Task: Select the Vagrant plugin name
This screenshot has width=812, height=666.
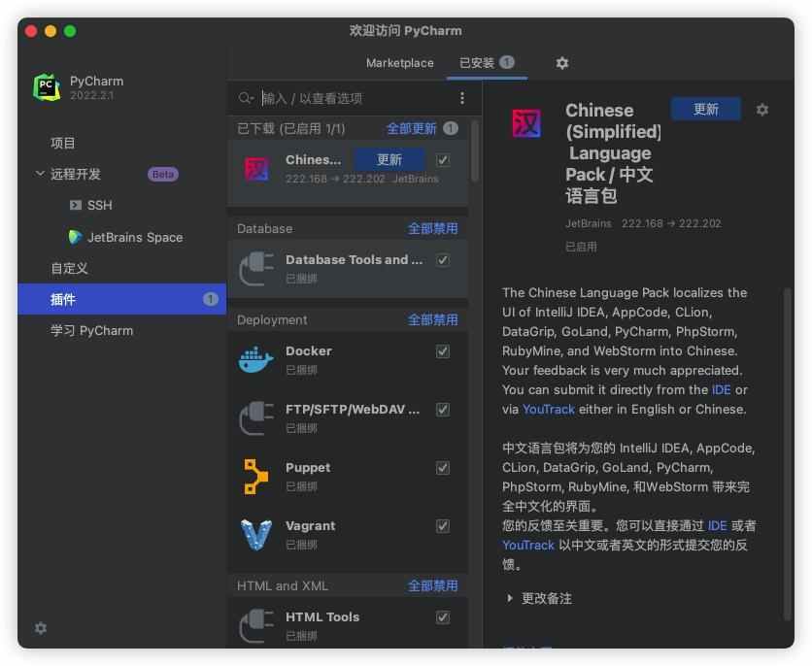Action: click(x=310, y=526)
